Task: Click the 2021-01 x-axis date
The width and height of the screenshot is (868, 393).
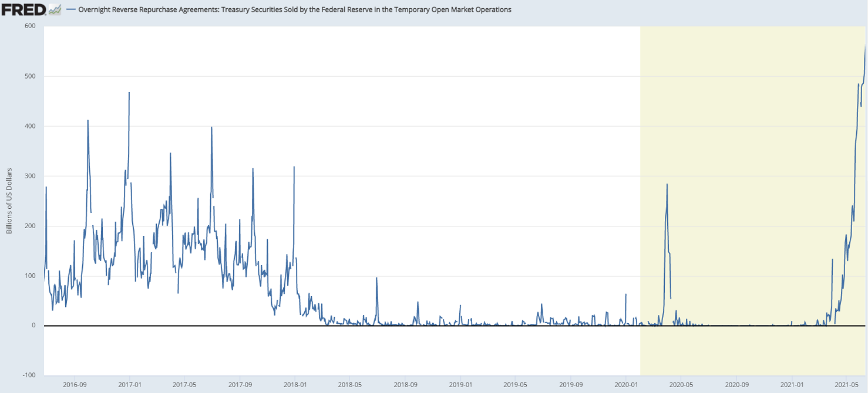Action: pyautogui.click(x=791, y=384)
